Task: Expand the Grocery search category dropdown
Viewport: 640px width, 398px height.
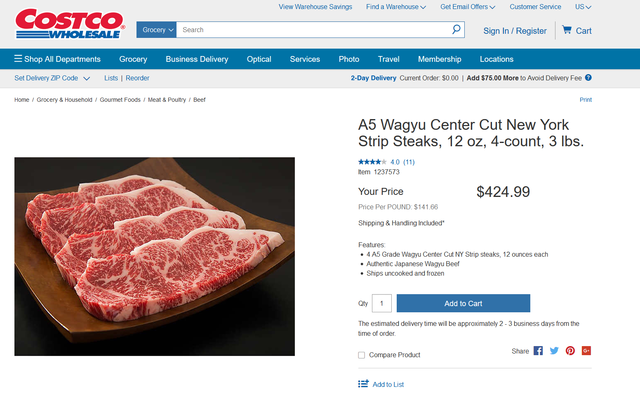Action: (x=156, y=30)
